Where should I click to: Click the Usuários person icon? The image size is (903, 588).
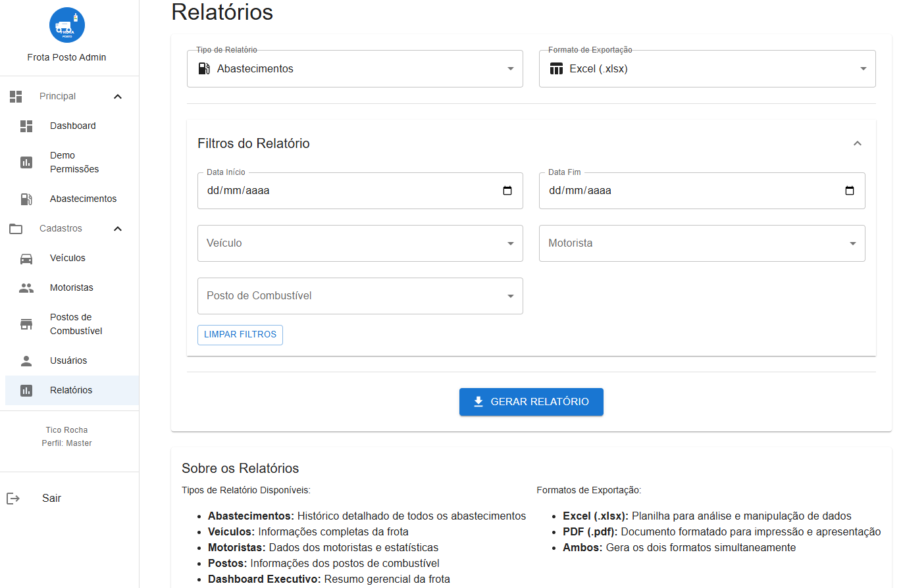coord(26,360)
